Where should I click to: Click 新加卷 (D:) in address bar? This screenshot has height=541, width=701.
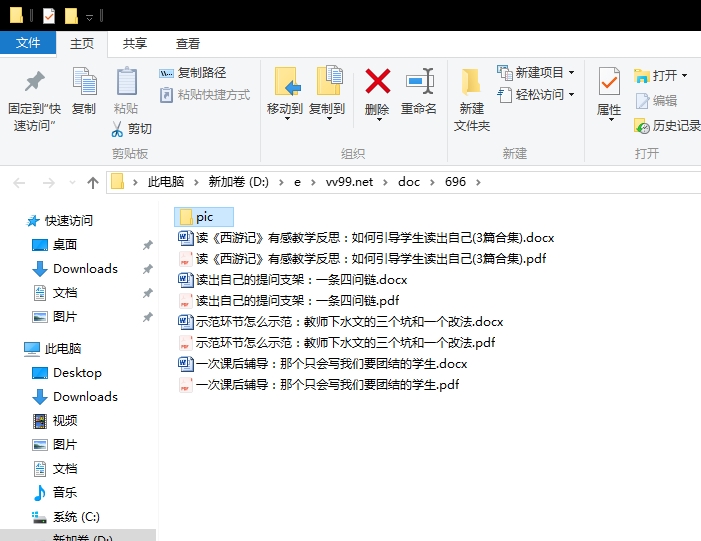tap(238, 182)
